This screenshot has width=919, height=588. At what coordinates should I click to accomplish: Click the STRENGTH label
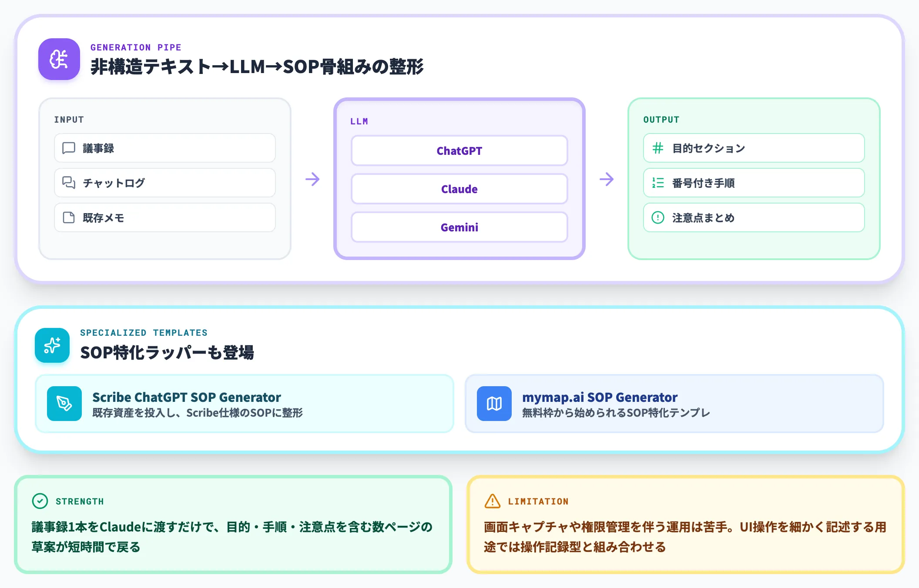point(80,501)
